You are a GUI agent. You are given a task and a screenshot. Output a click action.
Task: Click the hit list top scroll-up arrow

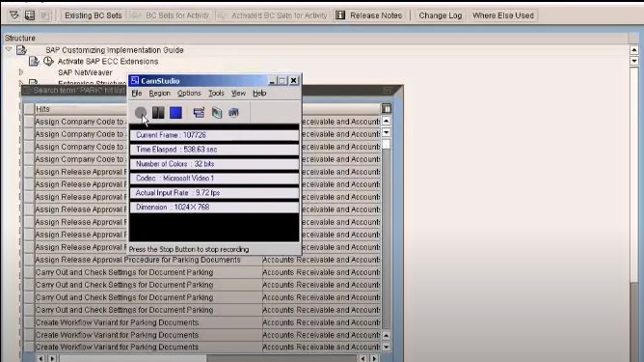pyautogui.click(x=386, y=121)
